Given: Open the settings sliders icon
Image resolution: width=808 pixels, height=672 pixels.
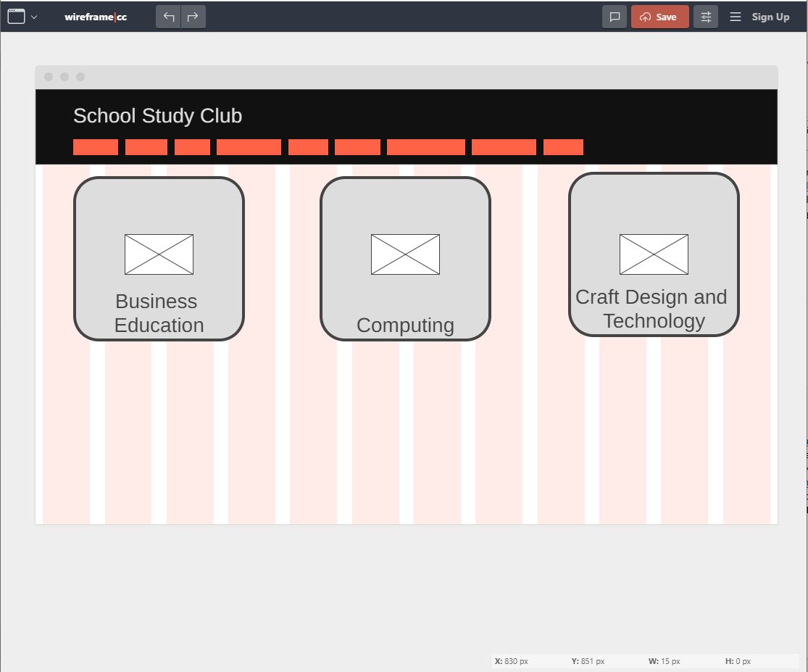Looking at the screenshot, I should click(706, 17).
